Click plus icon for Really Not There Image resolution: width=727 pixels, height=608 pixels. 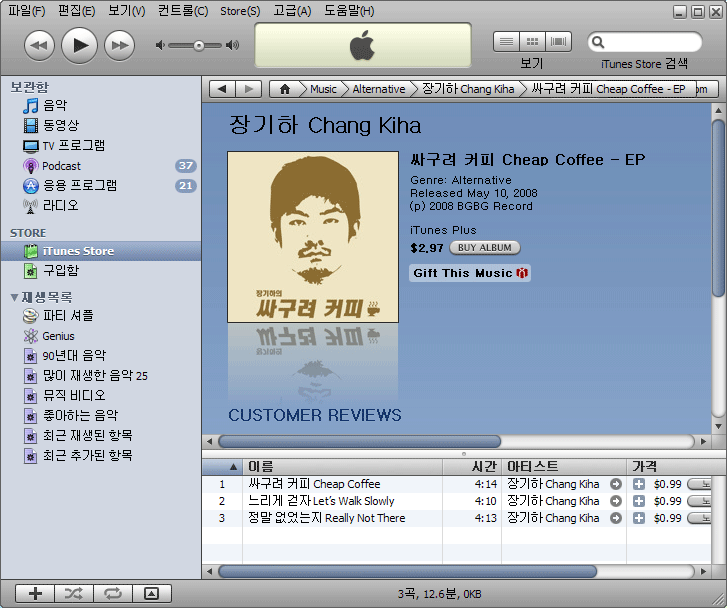pos(639,518)
